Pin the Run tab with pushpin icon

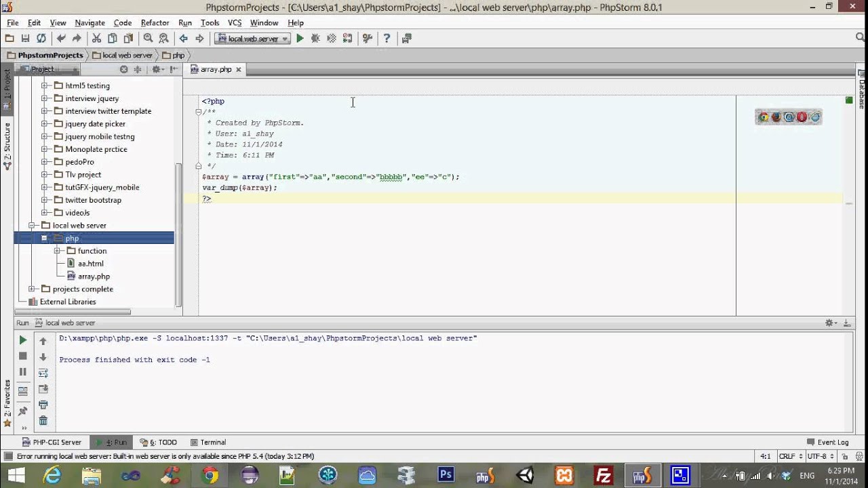(22, 411)
